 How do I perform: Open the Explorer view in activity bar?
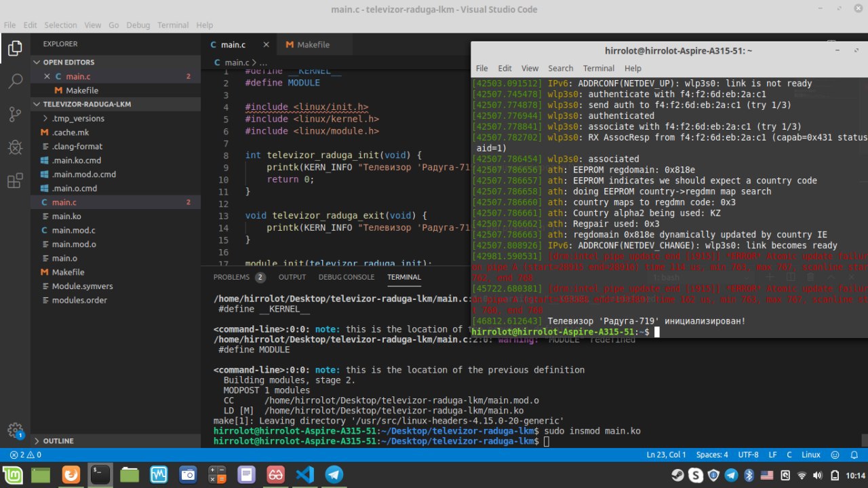pyautogui.click(x=15, y=49)
